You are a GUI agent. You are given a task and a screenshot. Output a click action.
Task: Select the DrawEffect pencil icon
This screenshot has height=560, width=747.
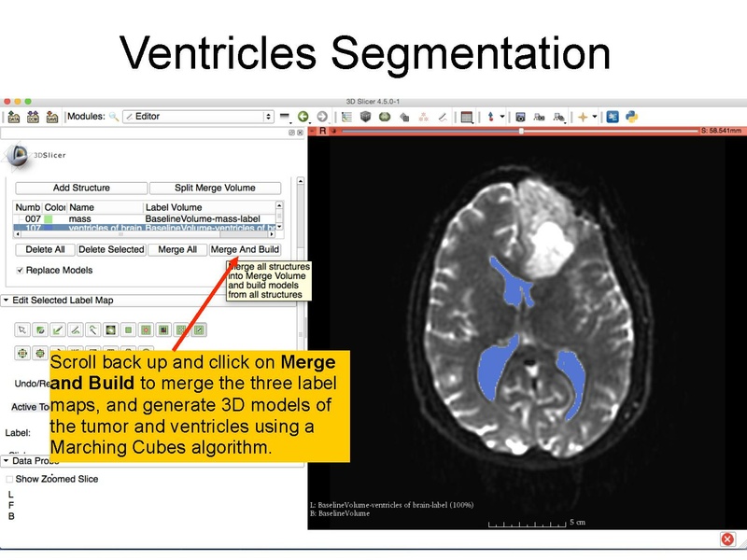58,329
